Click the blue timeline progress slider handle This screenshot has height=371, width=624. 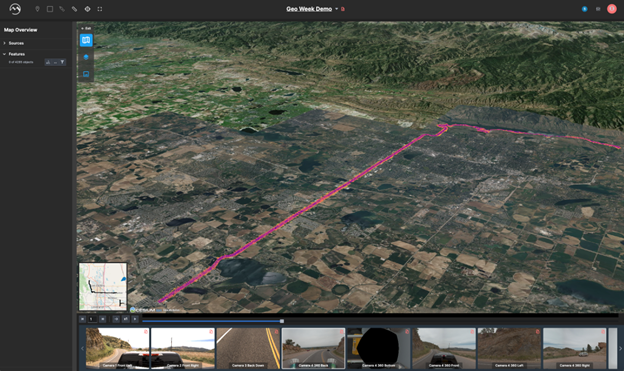282,321
